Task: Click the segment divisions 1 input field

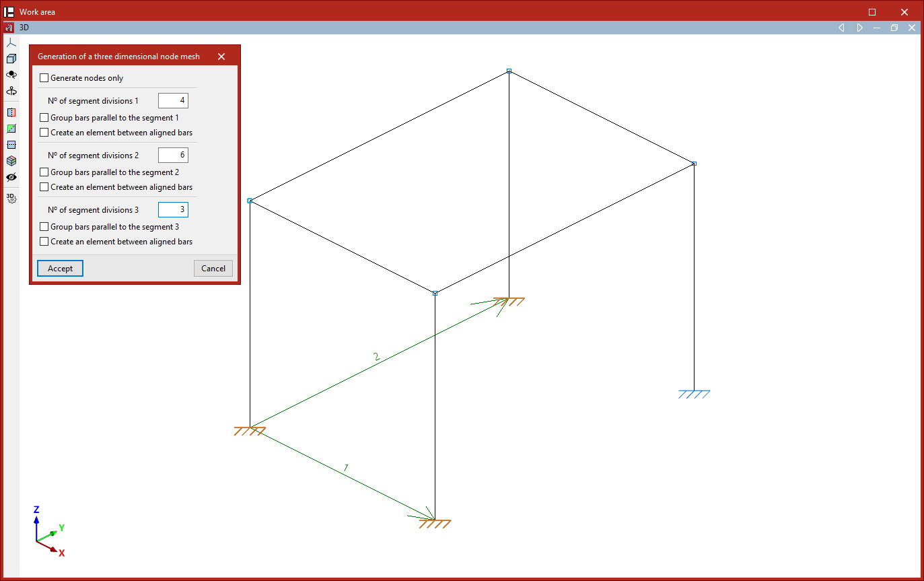Action: click(173, 101)
